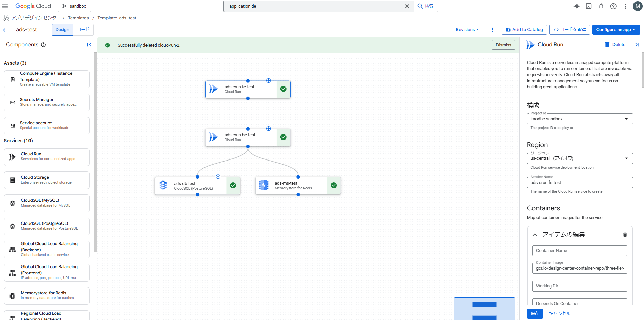Go back with the arrow beside ads-test

(x=5, y=30)
